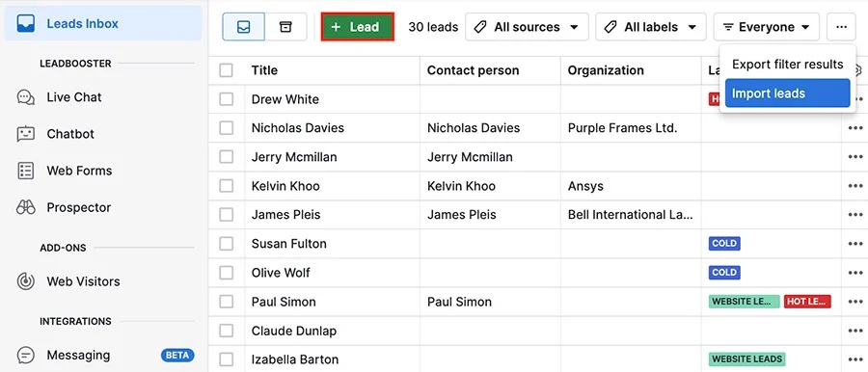This screenshot has width=868, height=372.
Task: Open the Live Chat icon in sidebar
Action: pyautogui.click(x=25, y=97)
